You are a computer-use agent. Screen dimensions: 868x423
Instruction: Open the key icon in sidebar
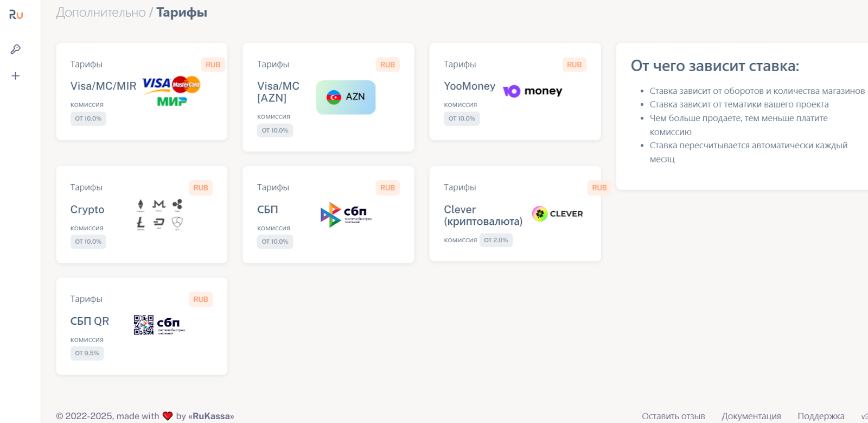coord(16,49)
